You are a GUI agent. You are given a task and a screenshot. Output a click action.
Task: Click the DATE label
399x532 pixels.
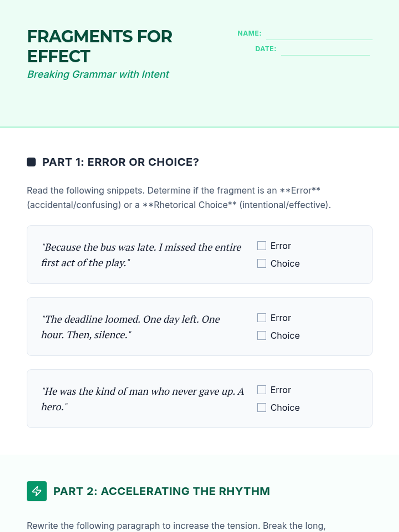point(266,49)
